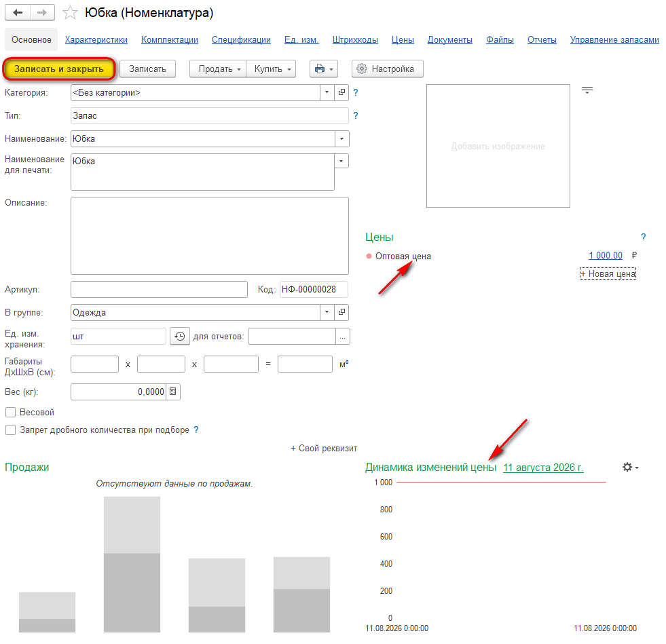Show help for fractional quantity restriction

click(x=196, y=430)
